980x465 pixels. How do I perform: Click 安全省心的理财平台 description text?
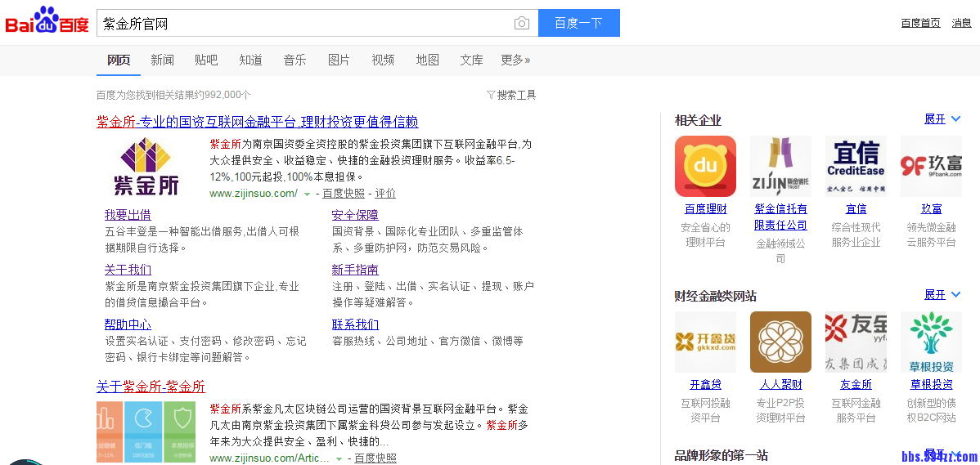coord(705,235)
